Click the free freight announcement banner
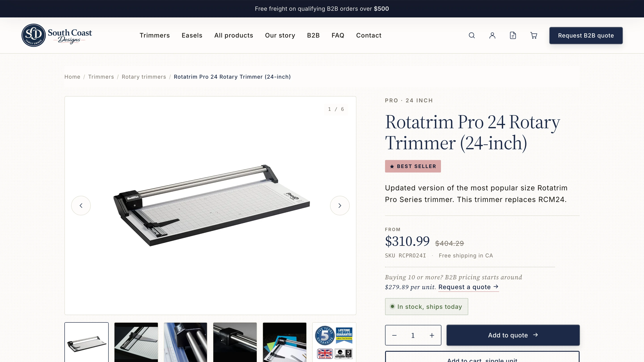Image resolution: width=644 pixels, height=362 pixels. 322,9
